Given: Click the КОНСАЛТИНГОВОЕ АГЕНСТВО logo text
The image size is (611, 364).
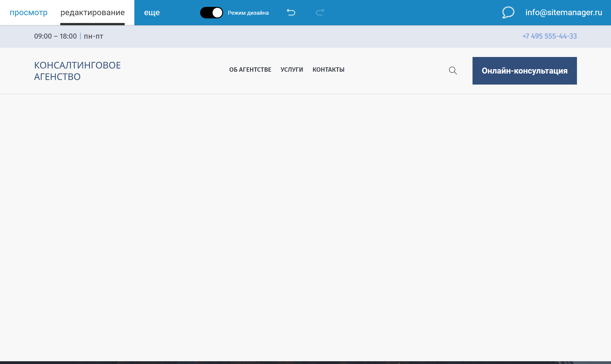Looking at the screenshot, I should tap(77, 71).
